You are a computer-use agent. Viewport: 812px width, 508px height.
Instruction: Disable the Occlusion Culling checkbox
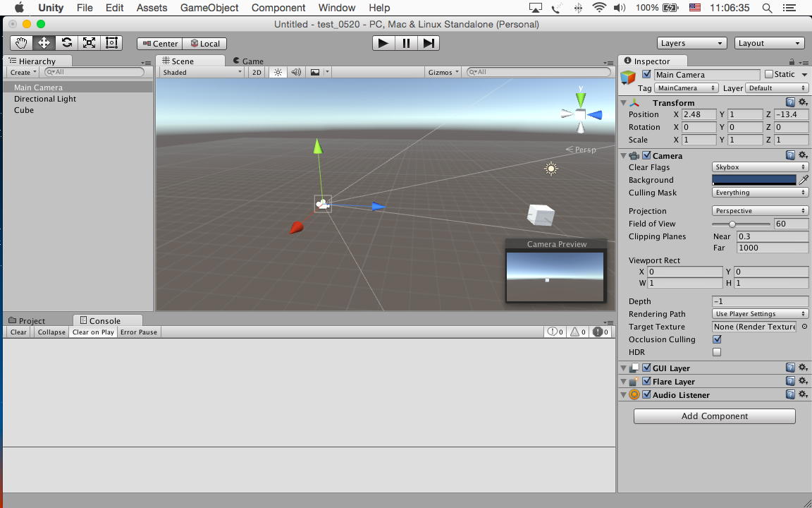[717, 339]
